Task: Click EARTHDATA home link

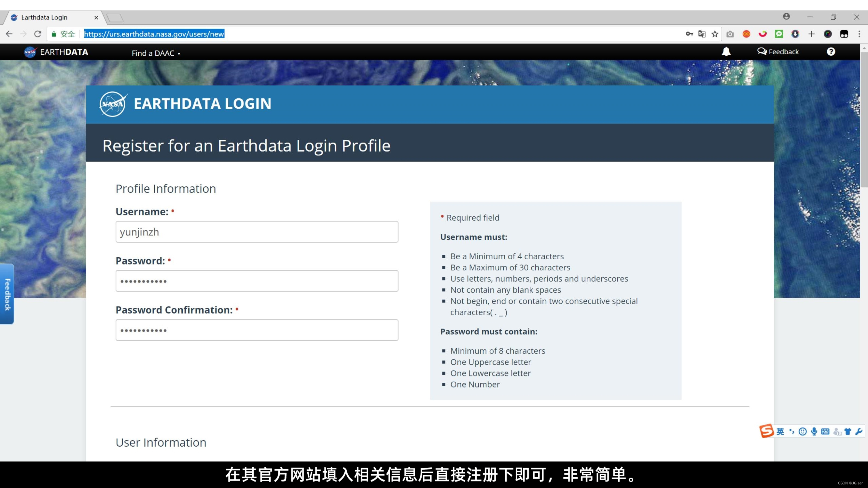Action: tap(64, 52)
